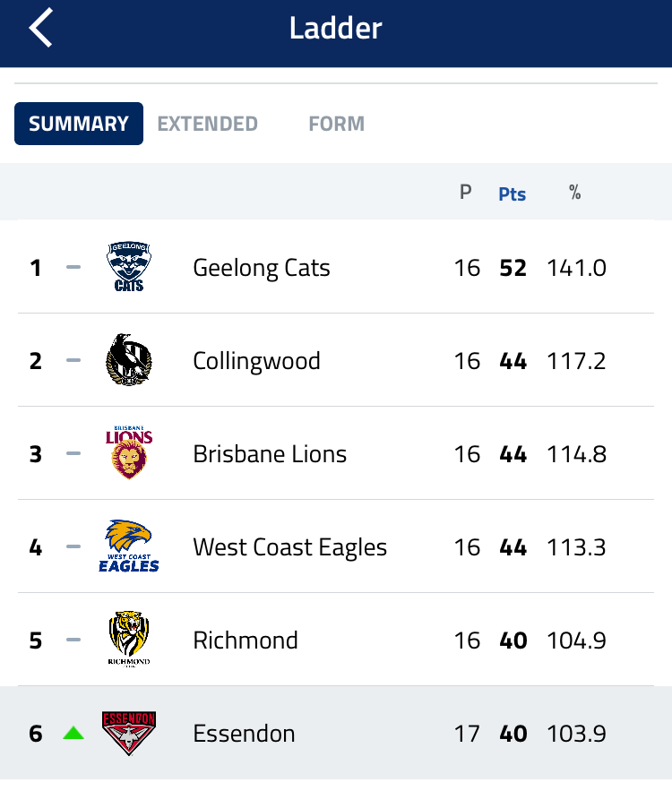Sort ladder by Pts column
This screenshot has height=791, width=672.
click(x=513, y=193)
